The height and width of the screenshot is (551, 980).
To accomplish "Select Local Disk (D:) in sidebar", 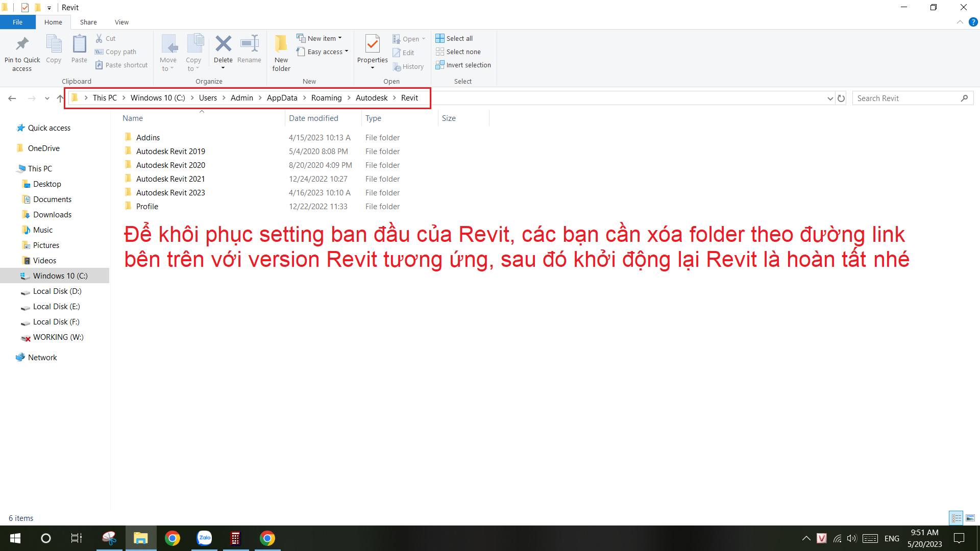I will coord(57,291).
